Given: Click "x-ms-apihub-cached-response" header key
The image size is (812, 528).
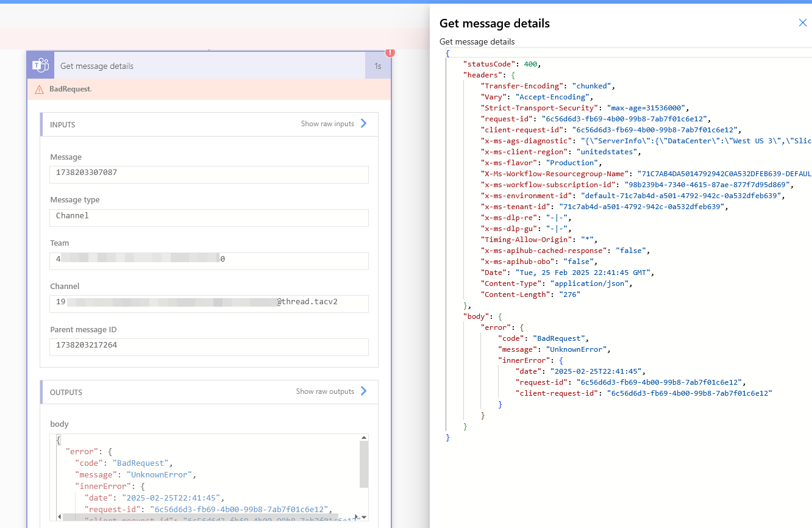Looking at the screenshot, I should [543, 251].
